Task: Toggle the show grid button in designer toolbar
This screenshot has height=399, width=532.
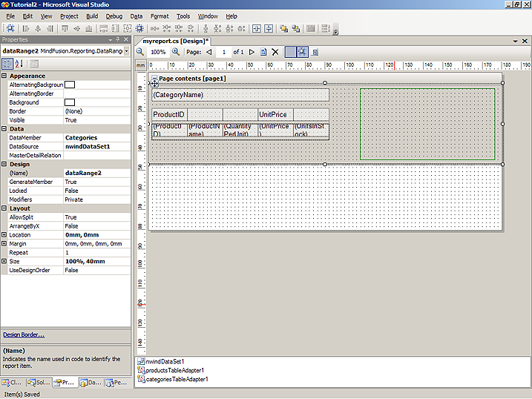Action: click(290, 52)
